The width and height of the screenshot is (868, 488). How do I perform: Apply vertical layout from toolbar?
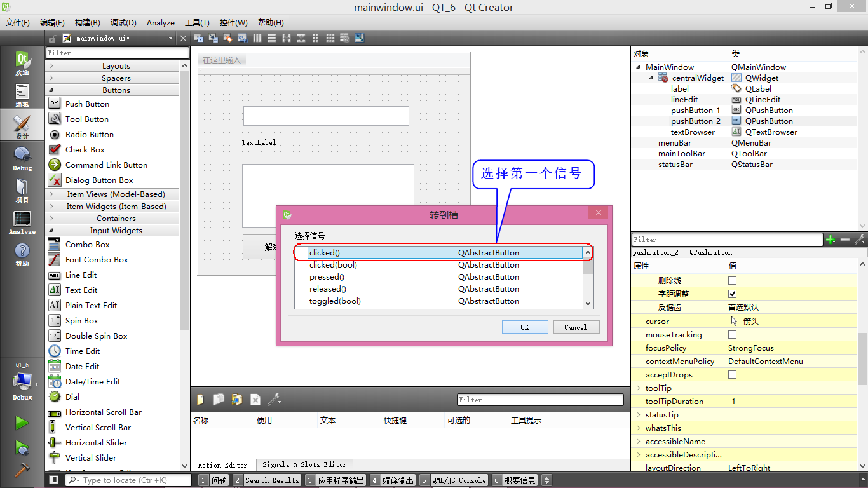[x=272, y=38]
